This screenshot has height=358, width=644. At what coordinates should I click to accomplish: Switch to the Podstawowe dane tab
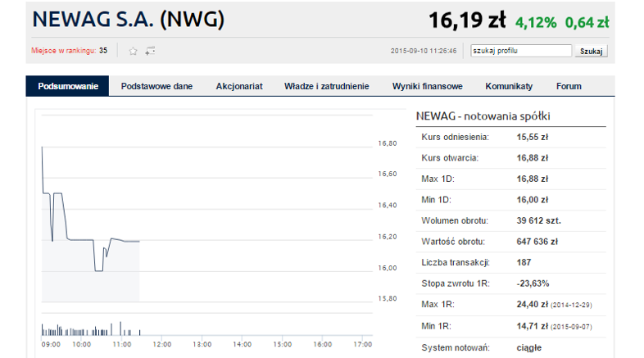(156, 86)
